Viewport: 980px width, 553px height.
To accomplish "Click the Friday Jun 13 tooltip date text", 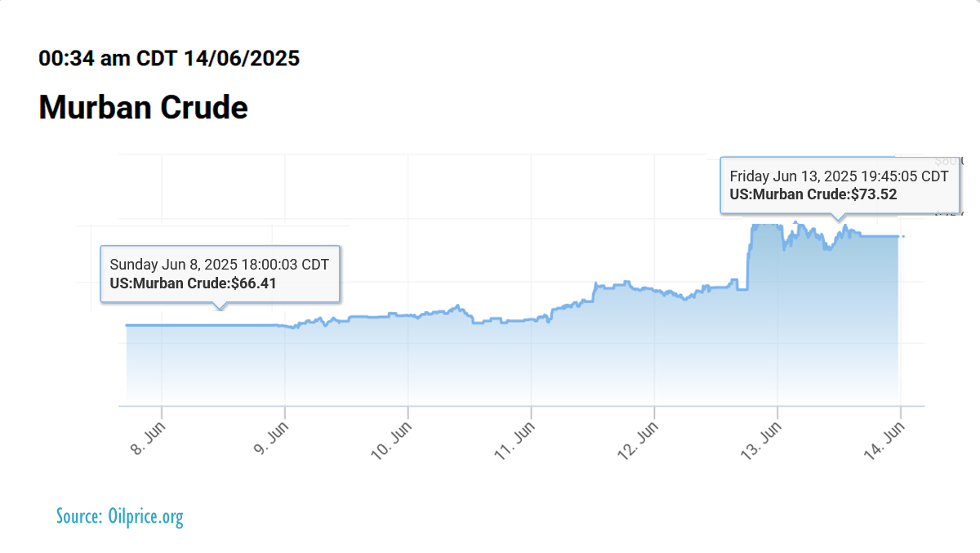I will [x=840, y=176].
